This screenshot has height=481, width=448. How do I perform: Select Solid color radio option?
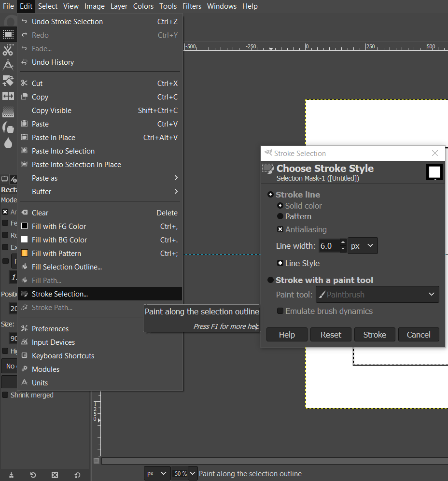pyautogui.click(x=280, y=206)
